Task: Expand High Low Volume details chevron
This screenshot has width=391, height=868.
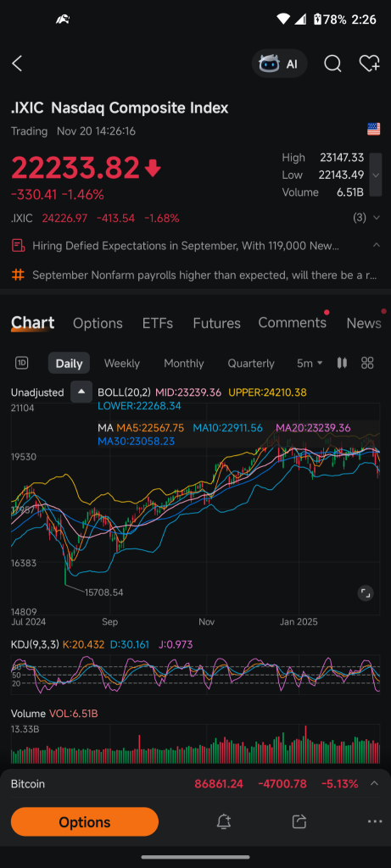Action: (x=376, y=175)
